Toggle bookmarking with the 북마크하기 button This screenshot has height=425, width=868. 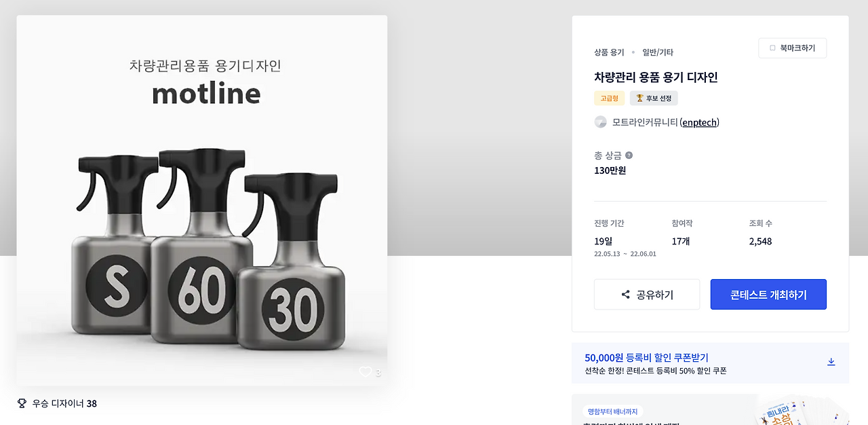click(792, 48)
